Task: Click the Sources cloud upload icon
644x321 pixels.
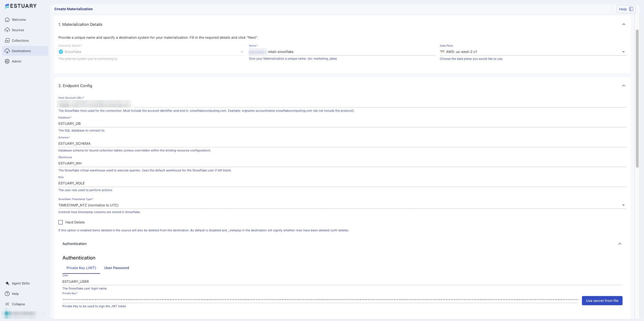Action: point(7,30)
